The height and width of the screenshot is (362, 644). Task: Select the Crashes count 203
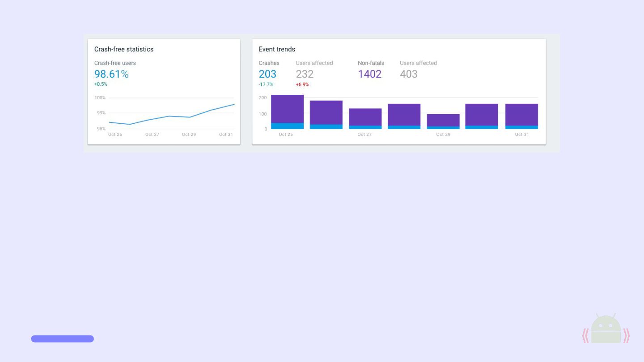(x=267, y=74)
